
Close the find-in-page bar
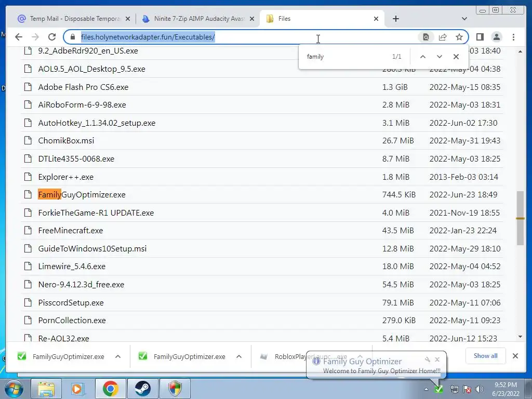tap(456, 57)
